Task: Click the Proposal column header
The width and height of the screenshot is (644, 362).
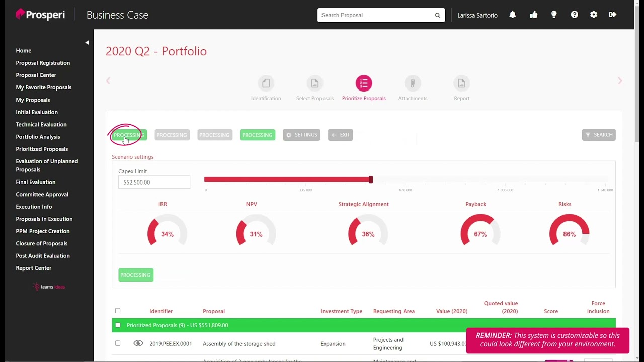Action: 214,311
